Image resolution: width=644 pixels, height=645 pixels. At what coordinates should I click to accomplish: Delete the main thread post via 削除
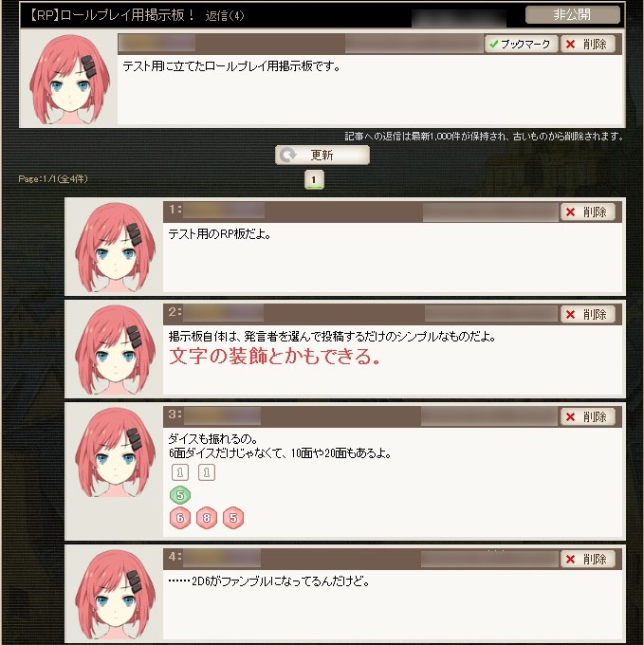(588, 44)
